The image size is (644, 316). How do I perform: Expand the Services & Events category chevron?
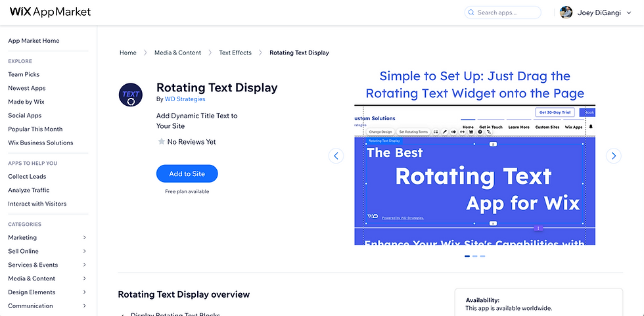coord(84,265)
